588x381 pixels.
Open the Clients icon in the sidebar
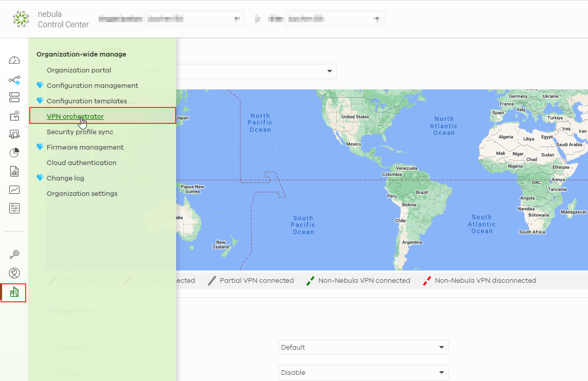14,134
